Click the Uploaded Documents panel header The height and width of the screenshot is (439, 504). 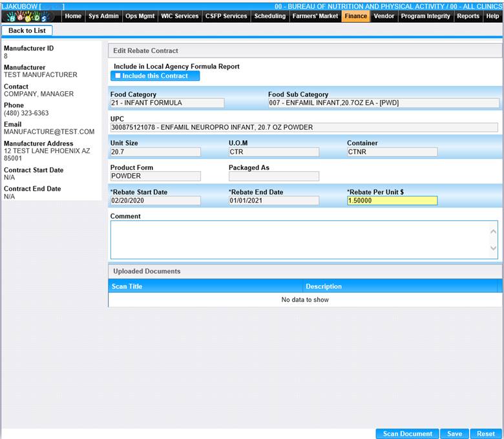305,271
